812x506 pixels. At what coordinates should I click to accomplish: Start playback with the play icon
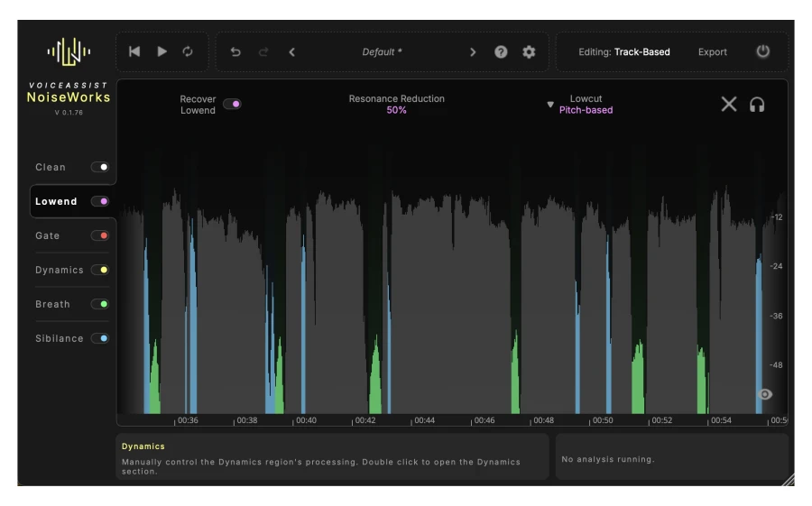(162, 51)
